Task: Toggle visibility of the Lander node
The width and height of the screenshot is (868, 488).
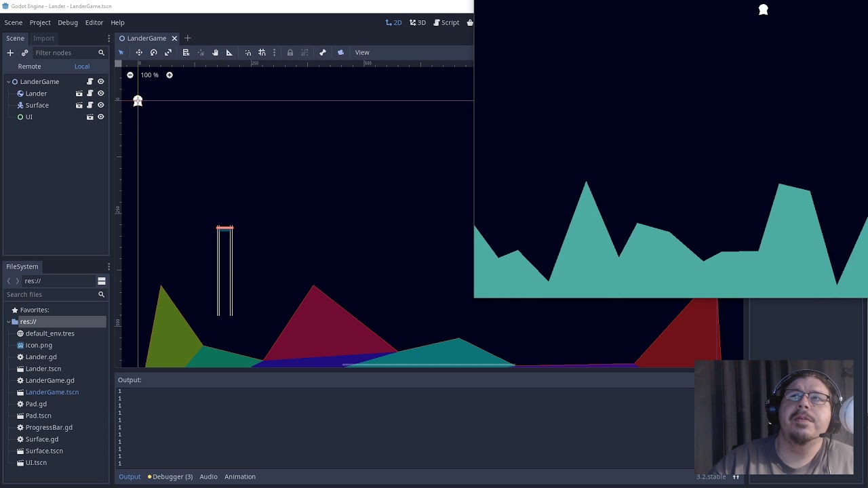Action: pos(101,94)
